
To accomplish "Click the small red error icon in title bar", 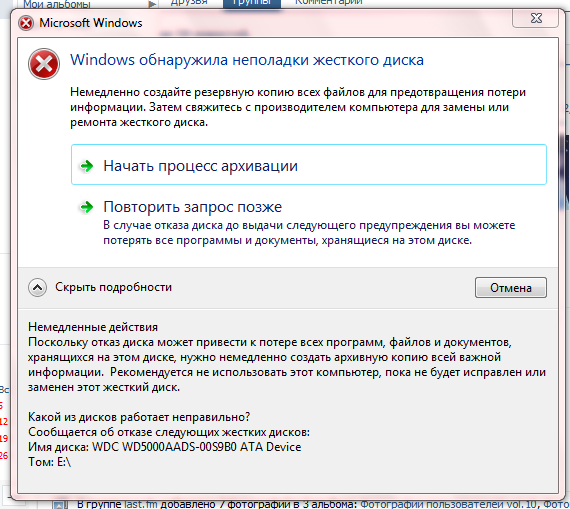I will click(26, 23).
